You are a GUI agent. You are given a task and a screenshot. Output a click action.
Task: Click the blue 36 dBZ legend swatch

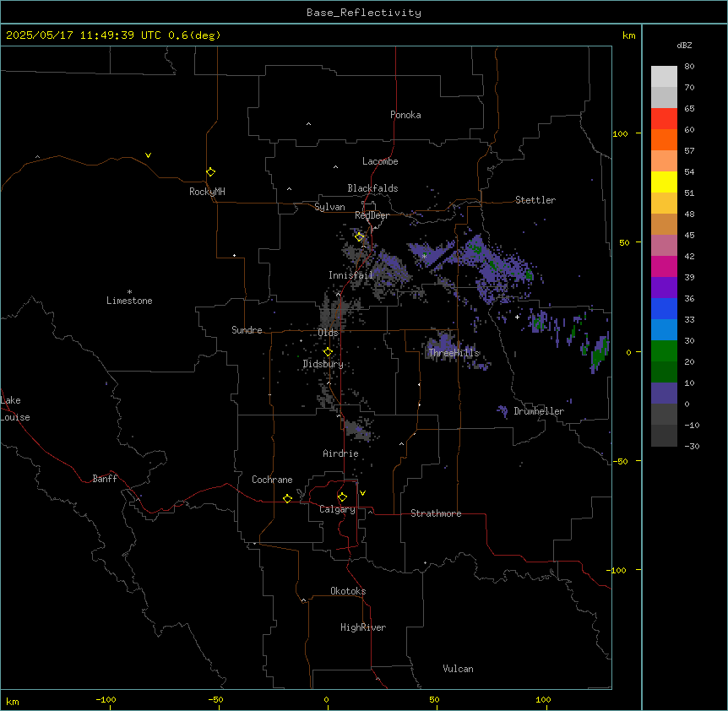pos(664,308)
